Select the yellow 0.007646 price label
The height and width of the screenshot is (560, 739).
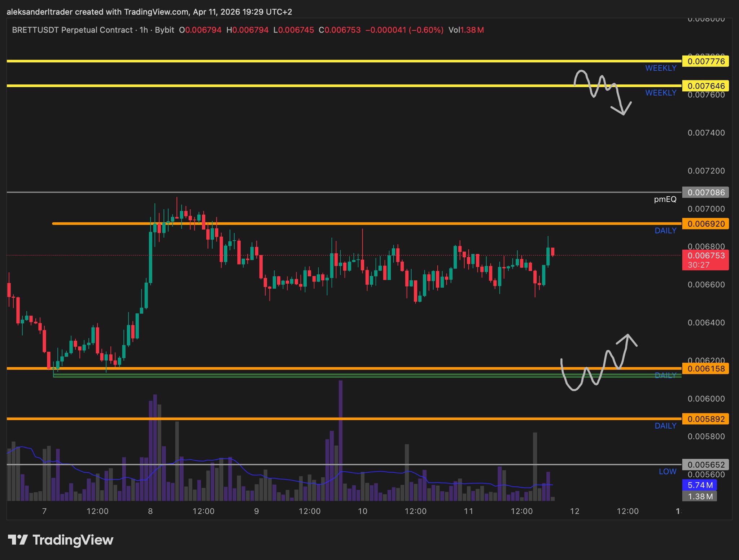(x=705, y=86)
